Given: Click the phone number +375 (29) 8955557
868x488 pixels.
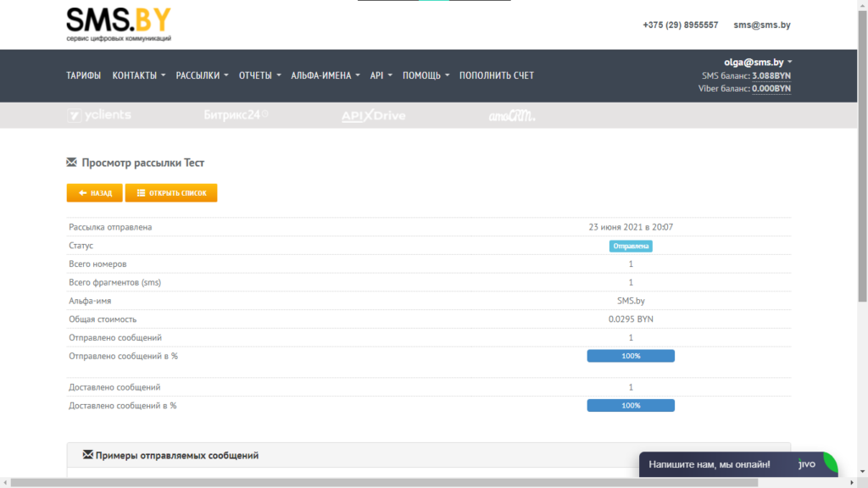Looking at the screenshot, I should [x=681, y=25].
